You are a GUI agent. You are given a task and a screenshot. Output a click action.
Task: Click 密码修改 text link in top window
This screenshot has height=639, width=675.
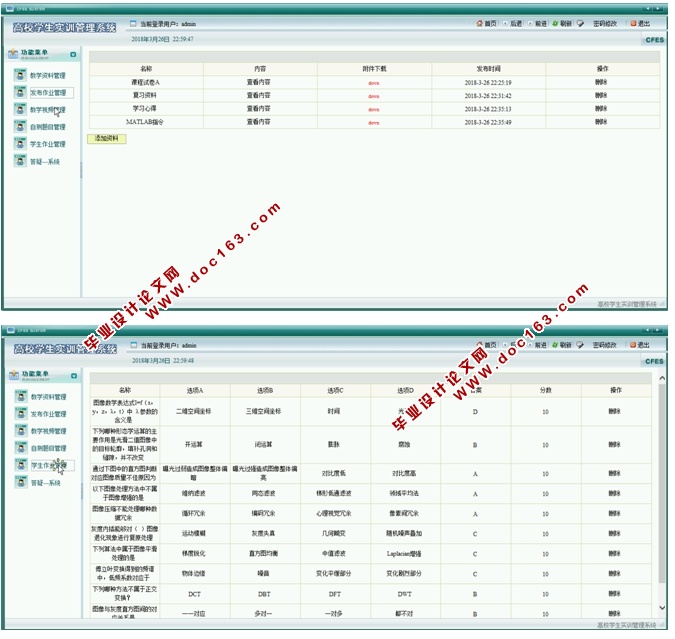pyautogui.click(x=605, y=24)
